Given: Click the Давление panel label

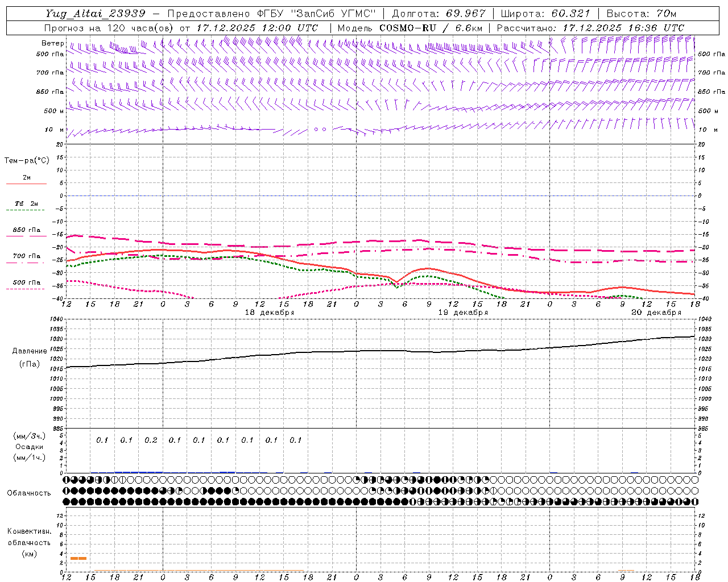Looking at the screenshot, I should (x=30, y=351).
